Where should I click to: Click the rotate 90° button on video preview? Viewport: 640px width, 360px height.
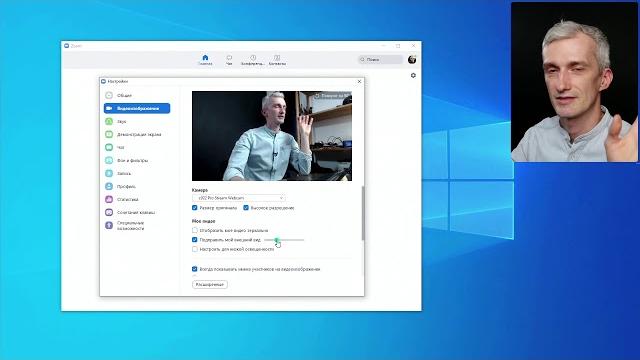332,96
